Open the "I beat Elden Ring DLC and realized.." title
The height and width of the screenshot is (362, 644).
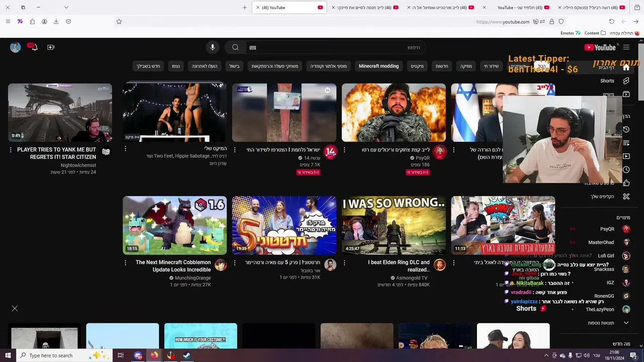click(399, 266)
